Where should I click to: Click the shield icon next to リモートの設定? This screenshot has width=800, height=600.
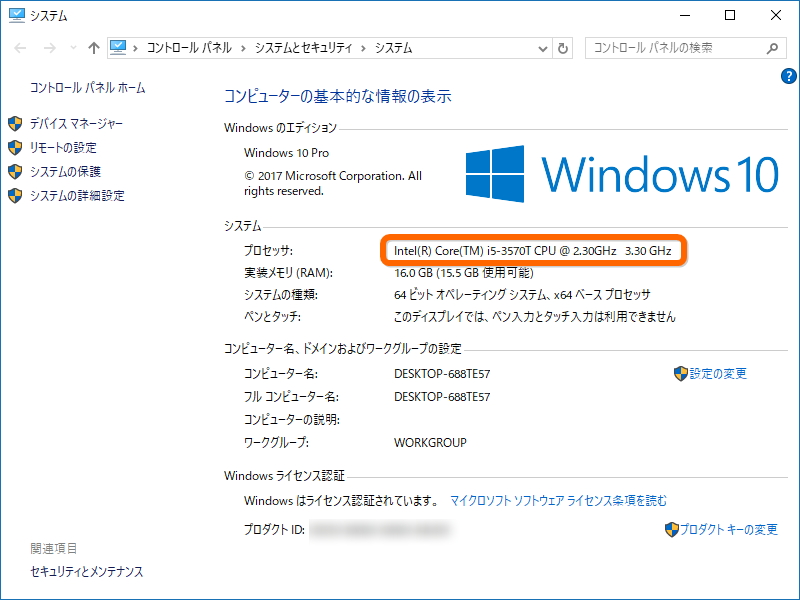[16, 148]
